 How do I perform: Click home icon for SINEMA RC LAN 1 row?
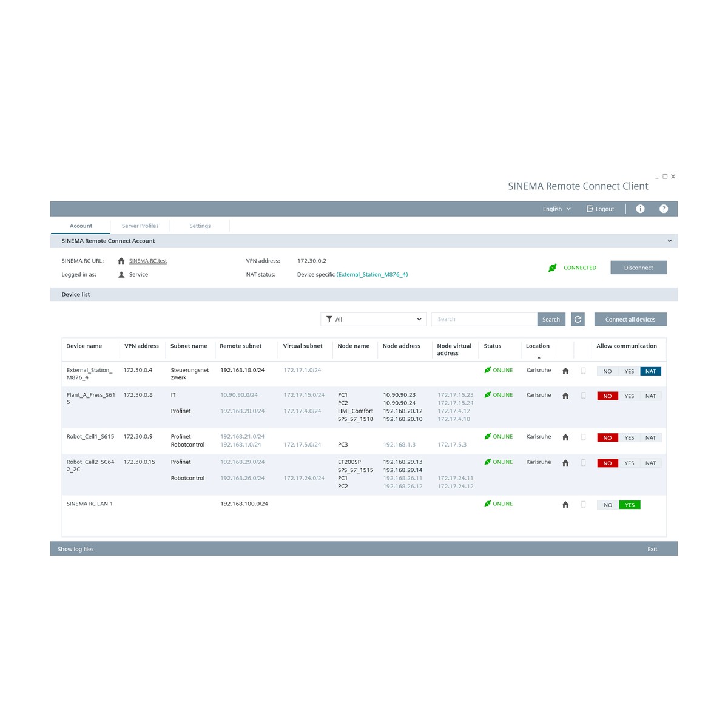pyautogui.click(x=565, y=505)
